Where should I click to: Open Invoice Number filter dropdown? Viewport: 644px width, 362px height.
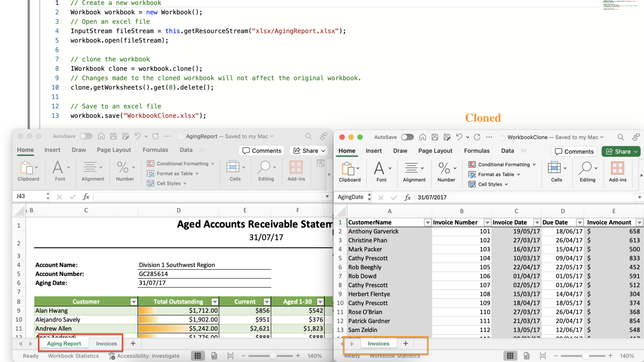(487, 222)
